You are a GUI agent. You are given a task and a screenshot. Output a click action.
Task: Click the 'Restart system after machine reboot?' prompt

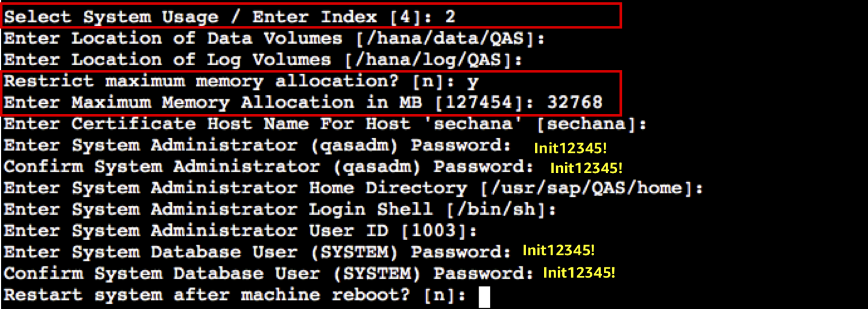point(235,295)
